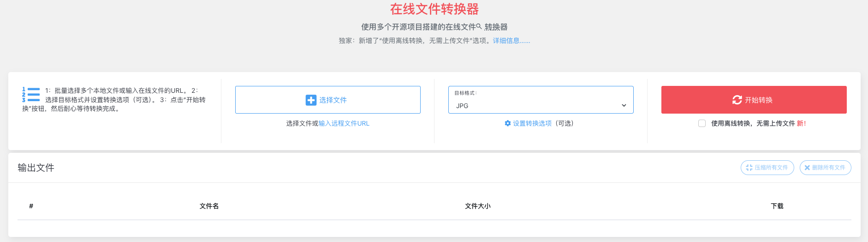Viewport: 868px width, 242px height.
Task: Click the gear icon beside 设置转换选项
Action: point(508,123)
